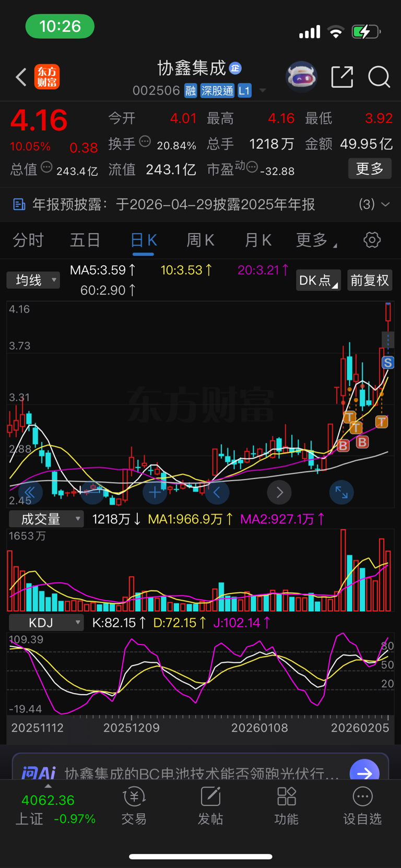
Task: Tap the 企 verified badge
Action: (235, 68)
